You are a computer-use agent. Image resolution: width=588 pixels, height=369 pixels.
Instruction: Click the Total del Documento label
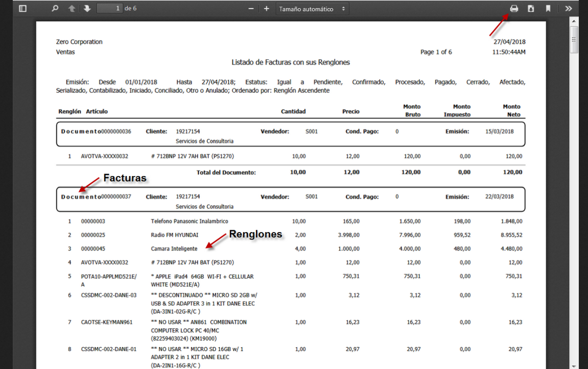(x=226, y=173)
